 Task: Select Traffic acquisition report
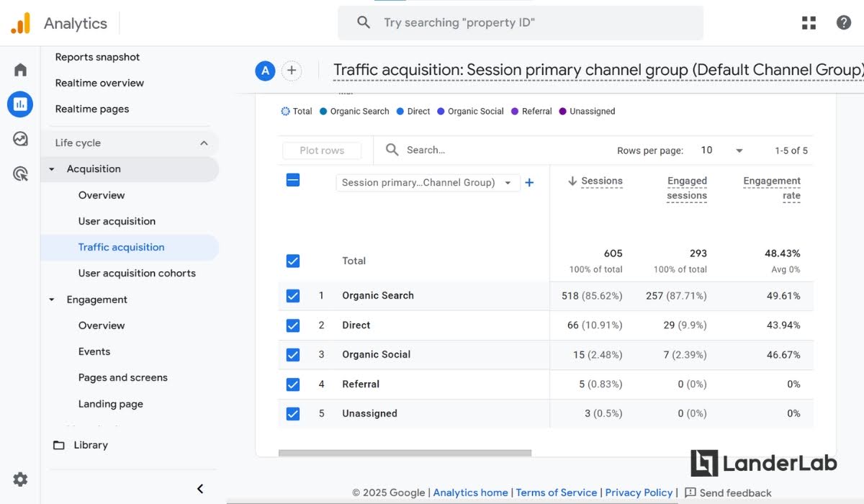point(130,247)
